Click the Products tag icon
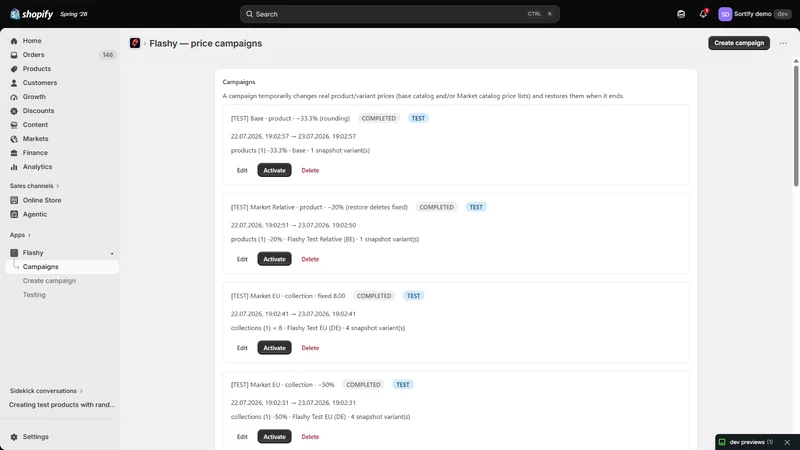 (14, 69)
